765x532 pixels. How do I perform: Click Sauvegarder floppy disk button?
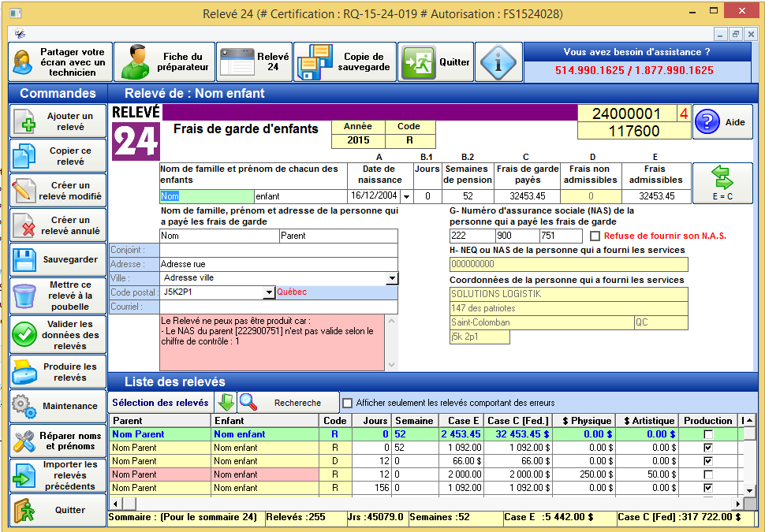point(58,259)
